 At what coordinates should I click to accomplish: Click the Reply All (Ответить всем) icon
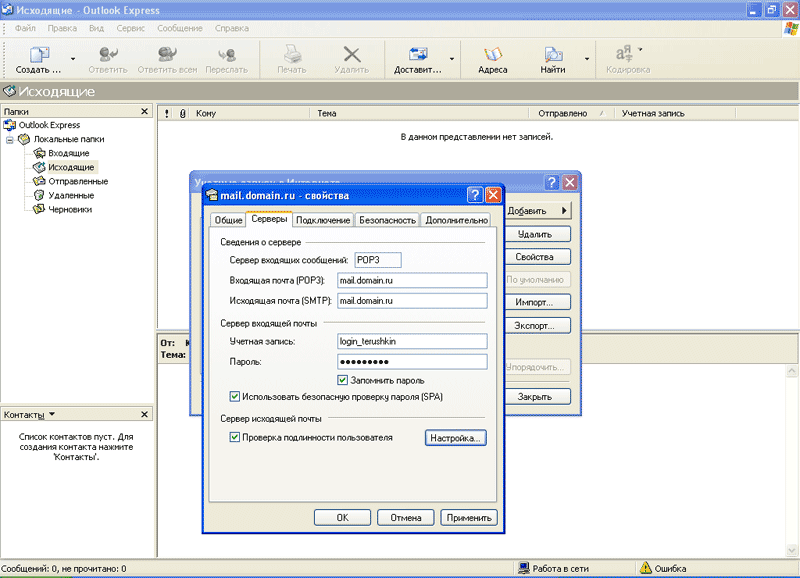point(167,54)
